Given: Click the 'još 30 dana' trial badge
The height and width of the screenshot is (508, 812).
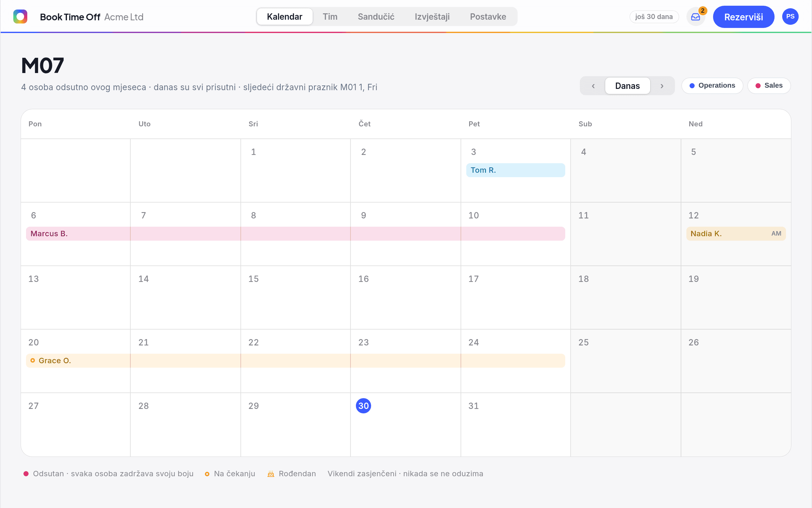Looking at the screenshot, I should point(654,17).
